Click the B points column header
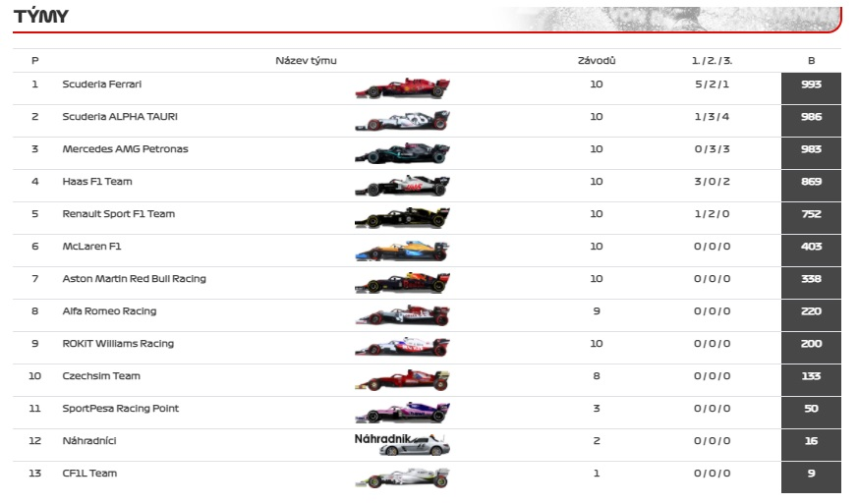Screen dimensions: 859x504 811,61
